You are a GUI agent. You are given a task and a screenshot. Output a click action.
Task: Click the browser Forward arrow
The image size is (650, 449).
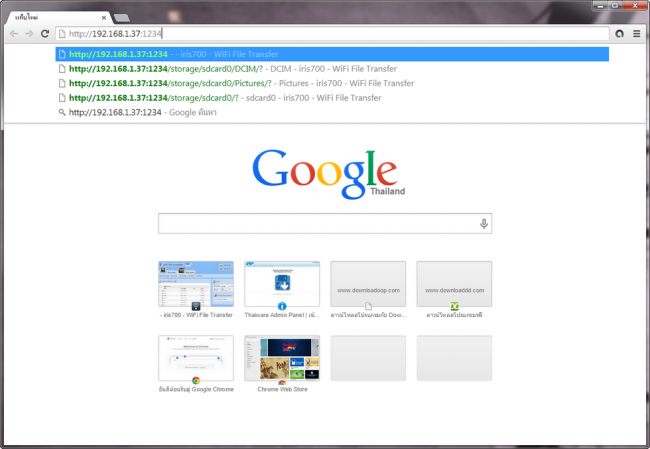[29, 34]
